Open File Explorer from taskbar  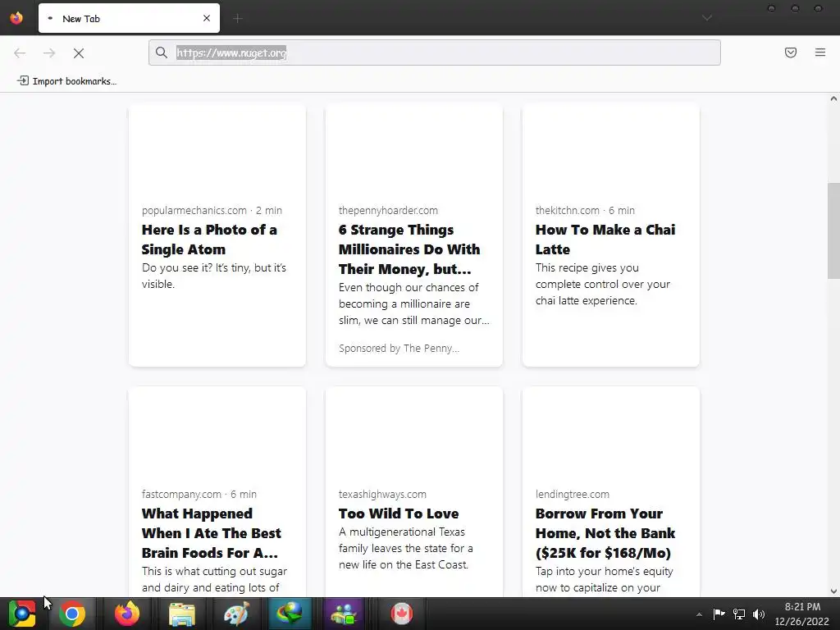point(182,614)
